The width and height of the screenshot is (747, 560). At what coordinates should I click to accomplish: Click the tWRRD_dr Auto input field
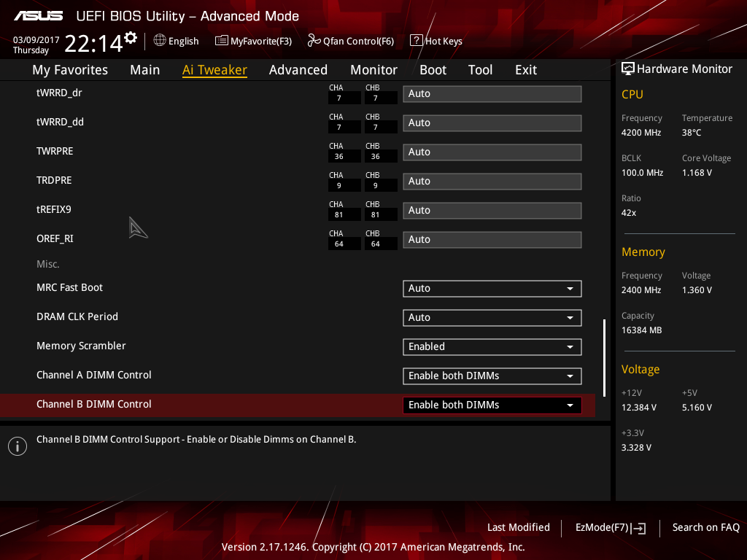click(492, 94)
